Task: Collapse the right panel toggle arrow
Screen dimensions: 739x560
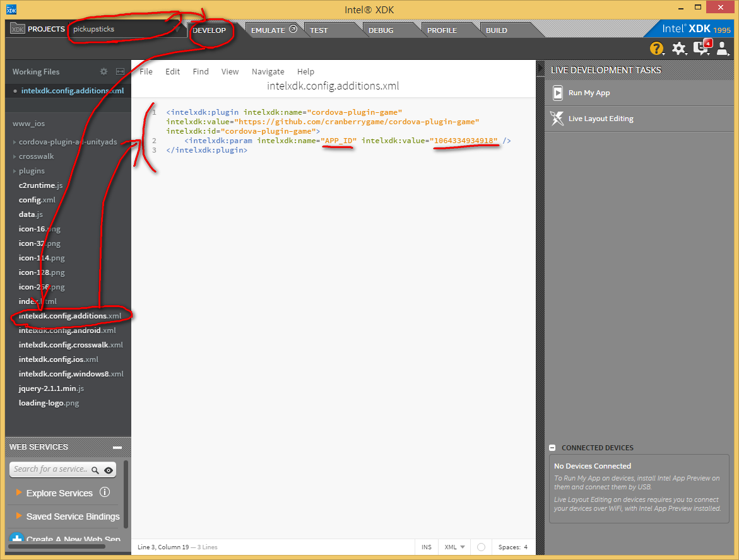Action: click(x=540, y=69)
